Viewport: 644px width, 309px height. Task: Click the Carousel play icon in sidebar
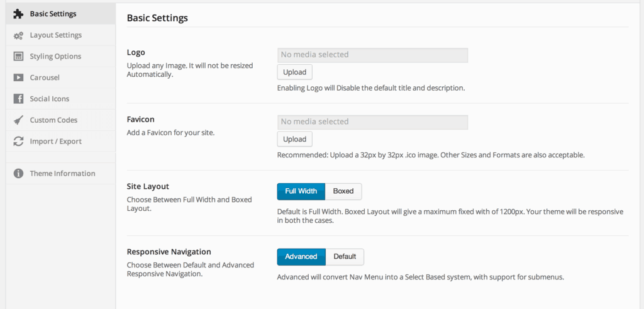(x=18, y=77)
